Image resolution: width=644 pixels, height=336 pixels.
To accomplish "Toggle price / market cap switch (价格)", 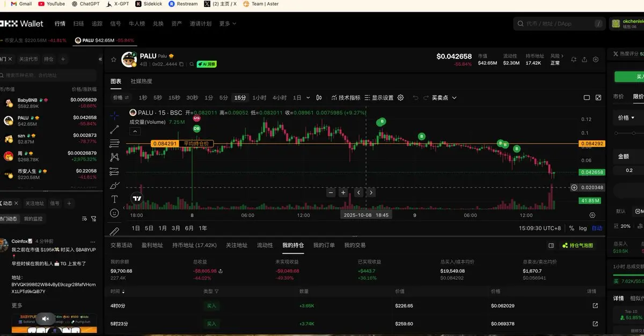I will click(x=121, y=98).
